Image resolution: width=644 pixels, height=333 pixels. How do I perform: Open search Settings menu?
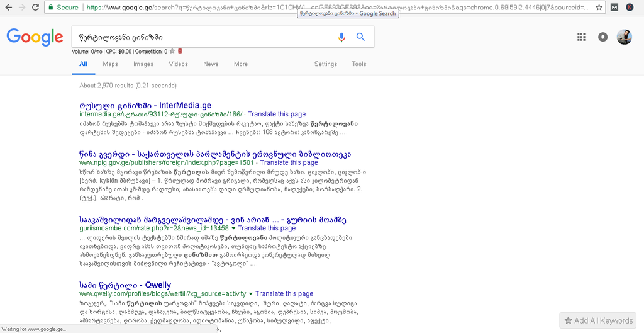pyautogui.click(x=326, y=64)
